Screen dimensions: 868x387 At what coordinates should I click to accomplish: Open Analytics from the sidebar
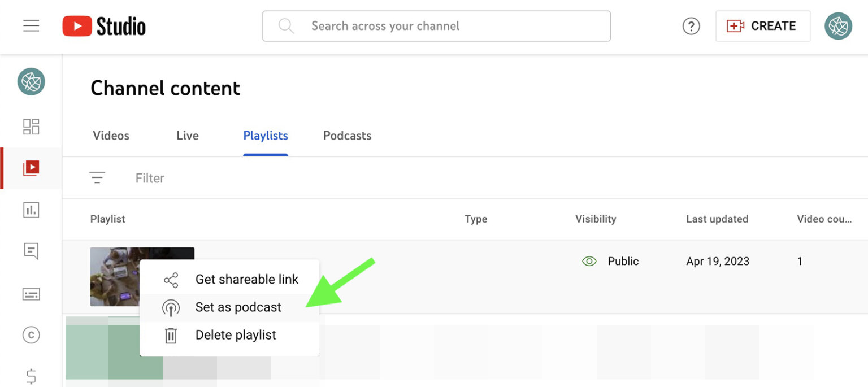coord(31,210)
